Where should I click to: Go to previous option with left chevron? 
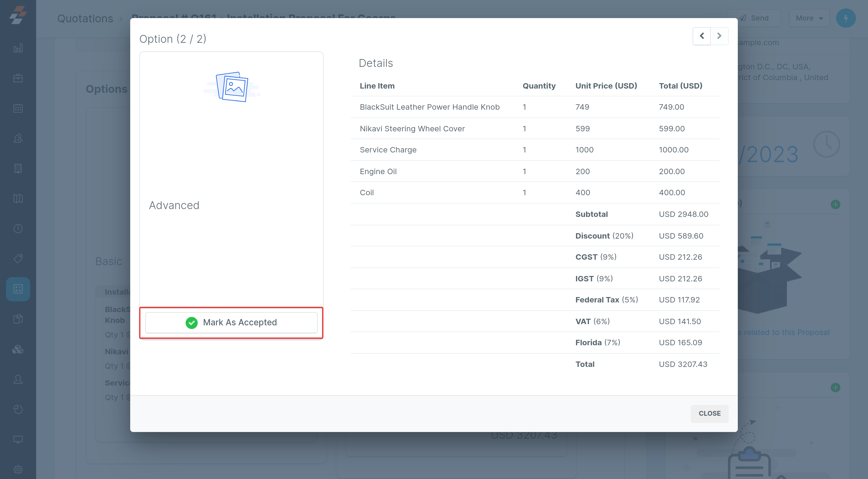702,36
